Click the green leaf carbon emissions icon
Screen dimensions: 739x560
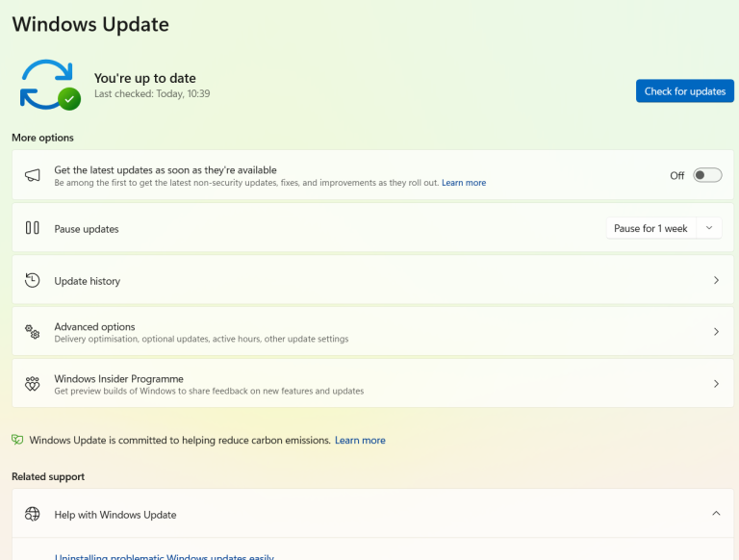(17, 440)
